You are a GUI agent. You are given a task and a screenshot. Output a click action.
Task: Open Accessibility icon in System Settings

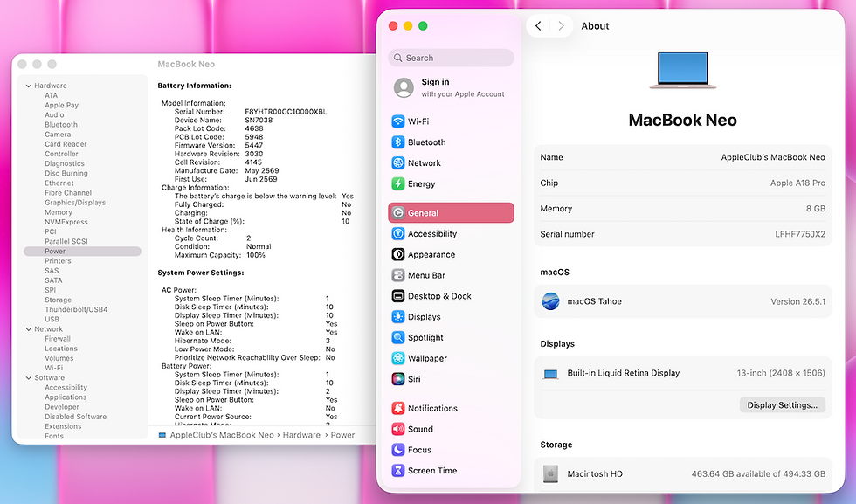coord(398,234)
